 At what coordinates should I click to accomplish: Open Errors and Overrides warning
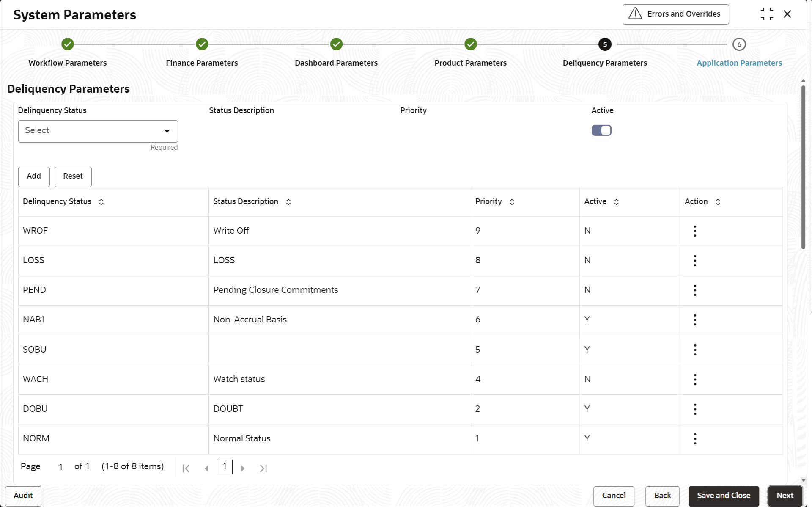(675, 14)
